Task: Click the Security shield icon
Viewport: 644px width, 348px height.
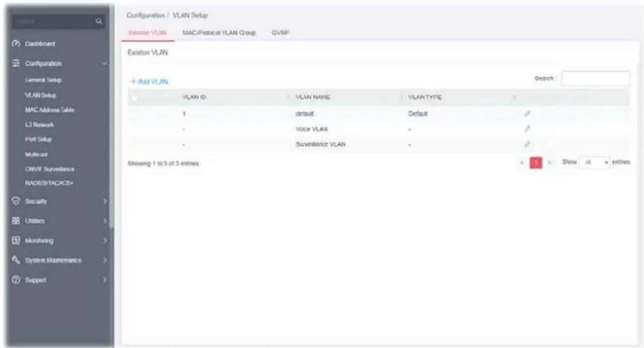Action: [16, 201]
